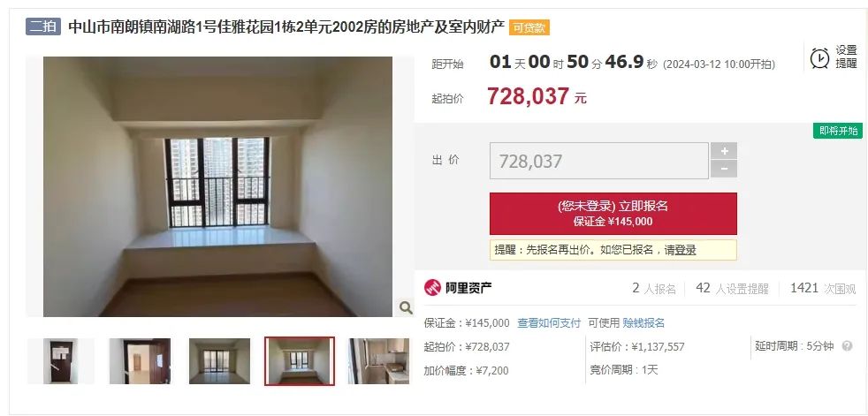The width and height of the screenshot is (868, 416).
Task: Click the 立即报名 red registration button
Action: point(613,214)
